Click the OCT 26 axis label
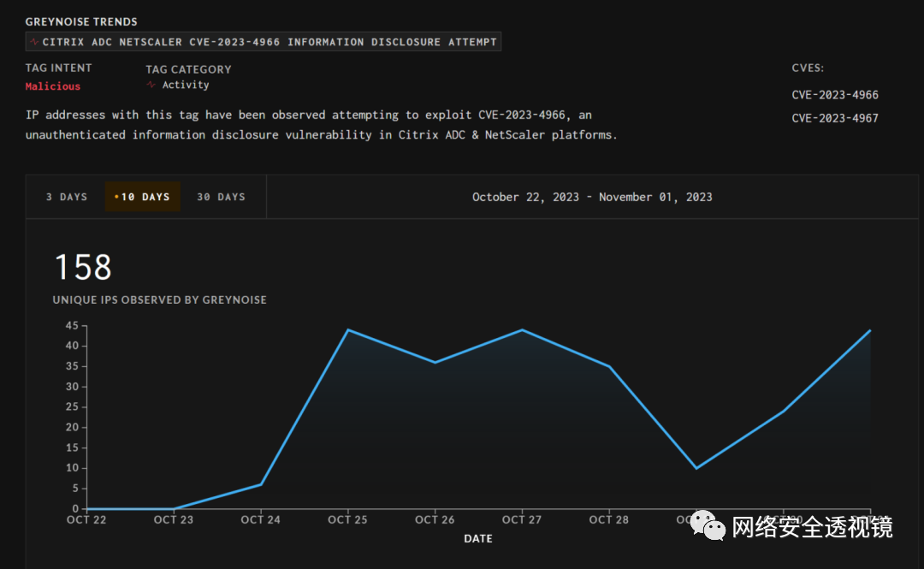Viewport: 924px width, 569px height. [x=435, y=519]
